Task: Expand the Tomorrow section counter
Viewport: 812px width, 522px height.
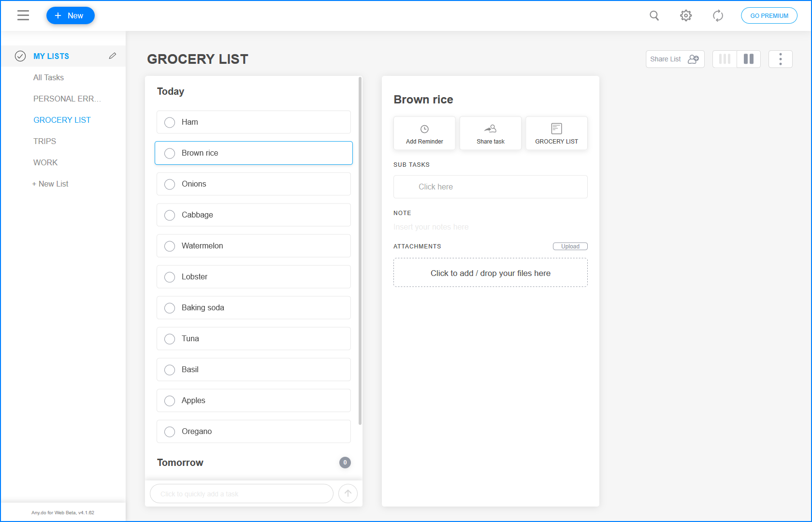Action: tap(345, 463)
